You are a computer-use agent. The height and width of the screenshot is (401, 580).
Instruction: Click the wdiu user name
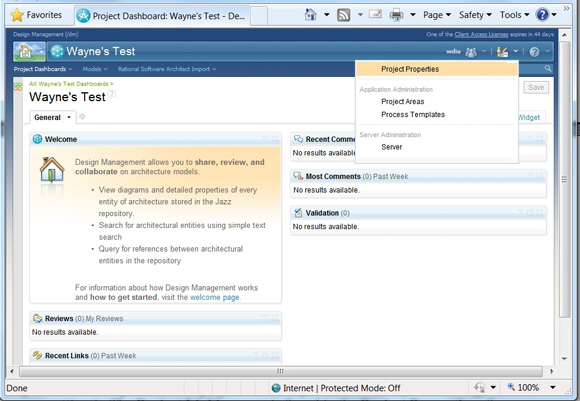click(x=453, y=51)
